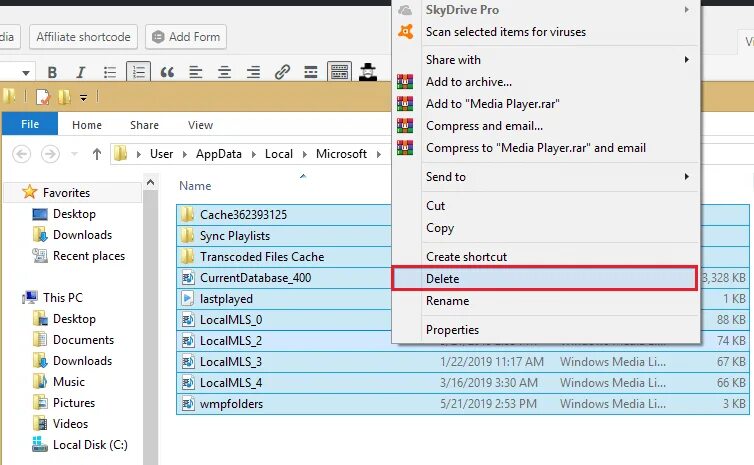Select This PC in navigation pane

[x=63, y=298]
